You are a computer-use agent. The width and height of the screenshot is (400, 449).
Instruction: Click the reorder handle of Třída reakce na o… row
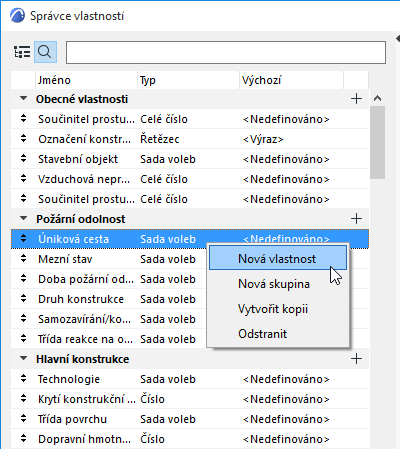(x=23, y=338)
